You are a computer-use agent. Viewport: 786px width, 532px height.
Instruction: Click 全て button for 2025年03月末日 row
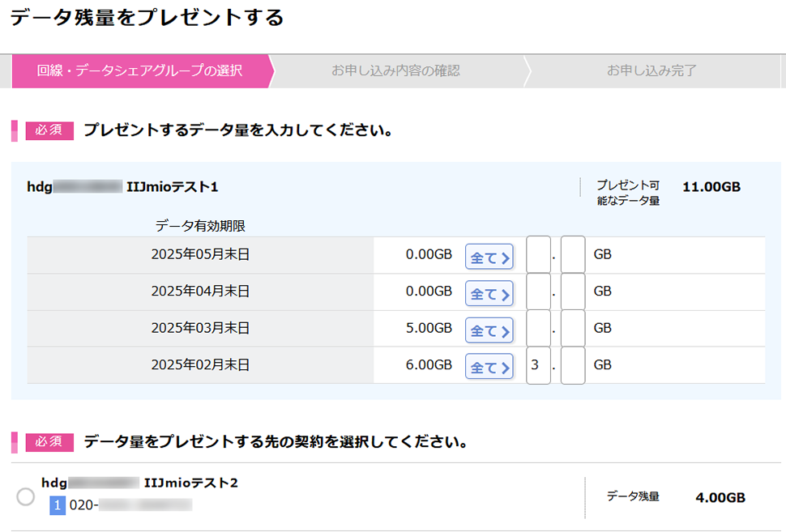[x=489, y=330]
